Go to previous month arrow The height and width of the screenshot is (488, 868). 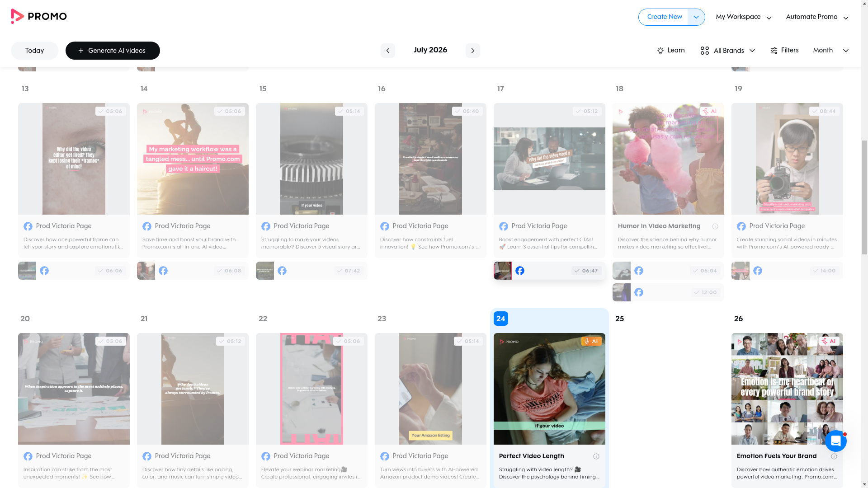click(x=387, y=51)
